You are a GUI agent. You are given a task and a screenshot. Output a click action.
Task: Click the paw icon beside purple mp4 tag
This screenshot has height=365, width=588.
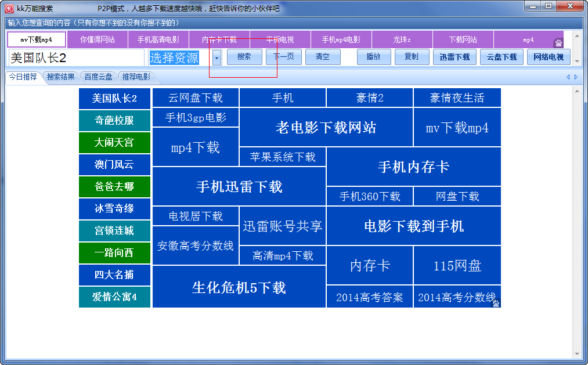tap(558, 43)
